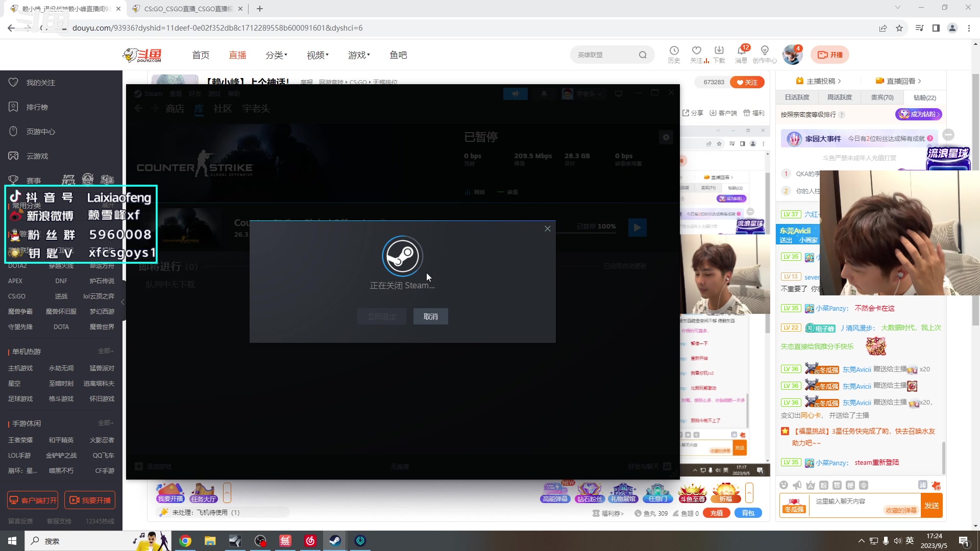Open Chrome share page icon
Viewport: 980px width, 551px height.
point(883,28)
